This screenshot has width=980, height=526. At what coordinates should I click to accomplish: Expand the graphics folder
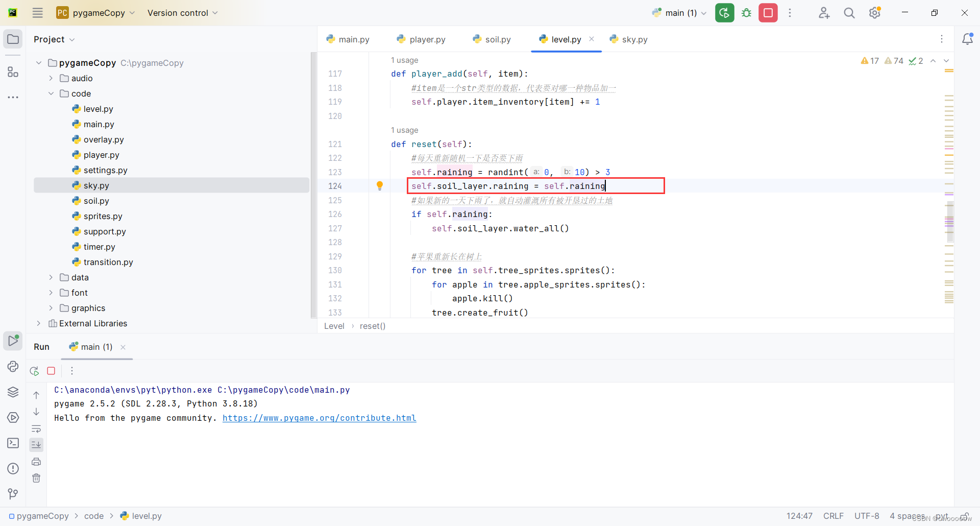click(x=51, y=308)
